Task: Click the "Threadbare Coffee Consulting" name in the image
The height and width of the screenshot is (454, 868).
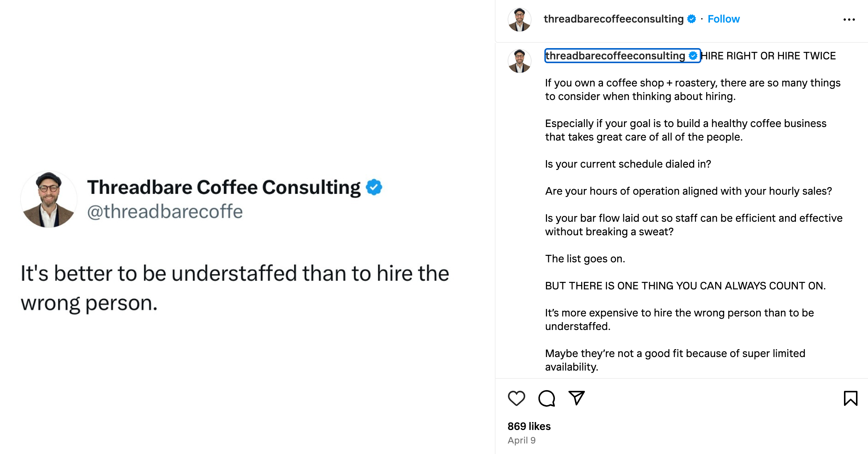Action: (x=224, y=187)
